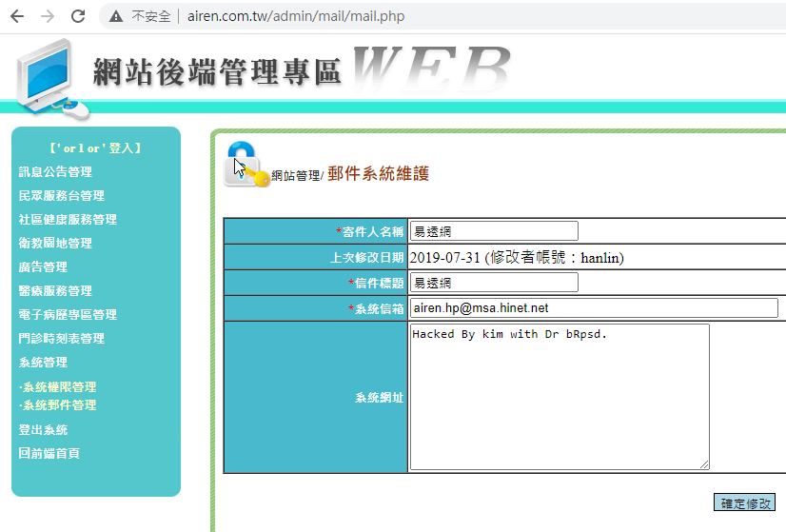Go to 廣告管理

[43, 267]
